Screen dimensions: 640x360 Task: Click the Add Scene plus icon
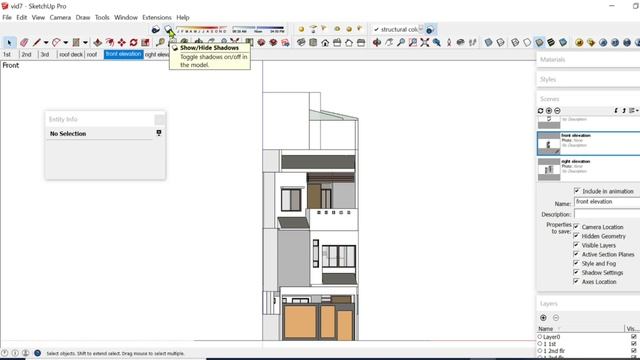[549, 111]
